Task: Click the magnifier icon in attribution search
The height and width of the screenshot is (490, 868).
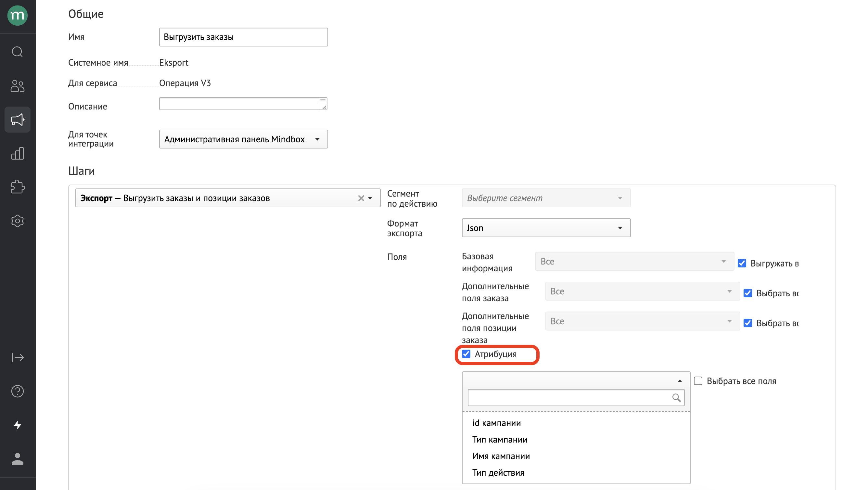Action: click(x=676, y=398)
